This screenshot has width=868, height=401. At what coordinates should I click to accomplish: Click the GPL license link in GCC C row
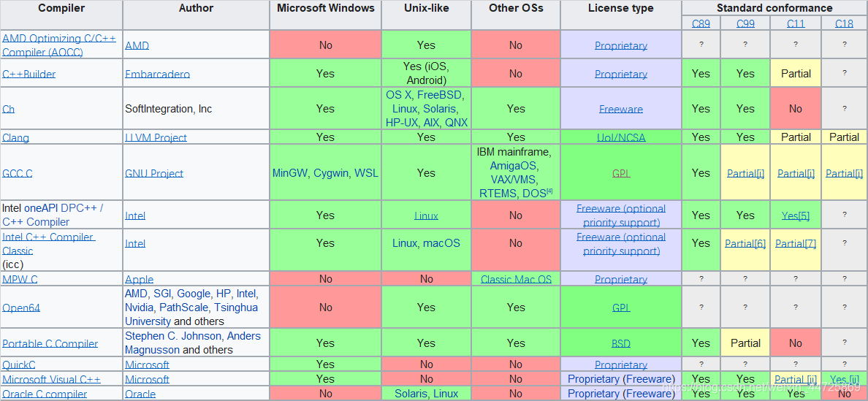(x=621, y=173)
